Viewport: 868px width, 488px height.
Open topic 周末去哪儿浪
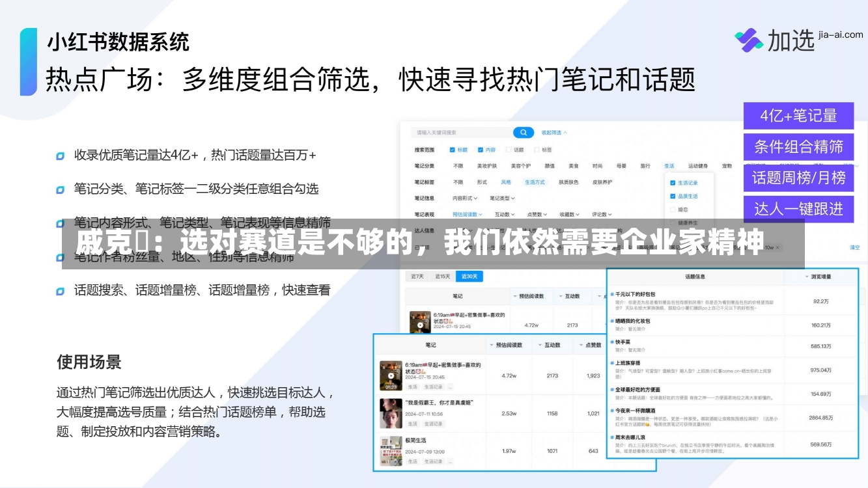coord(630,437)
